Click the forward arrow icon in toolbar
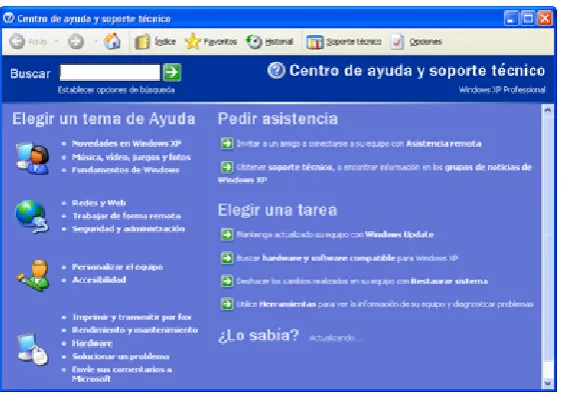 click(x=76, y=42)
